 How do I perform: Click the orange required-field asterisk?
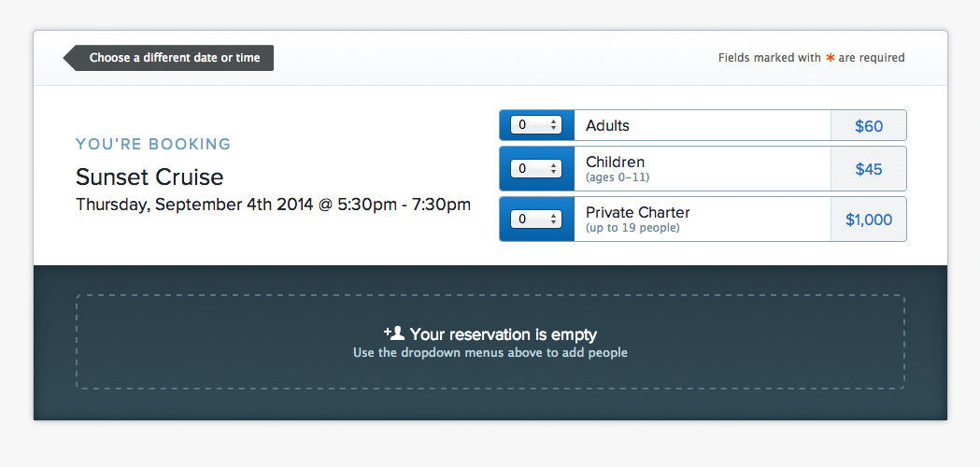pyautogui.click(x=830, y=58)
